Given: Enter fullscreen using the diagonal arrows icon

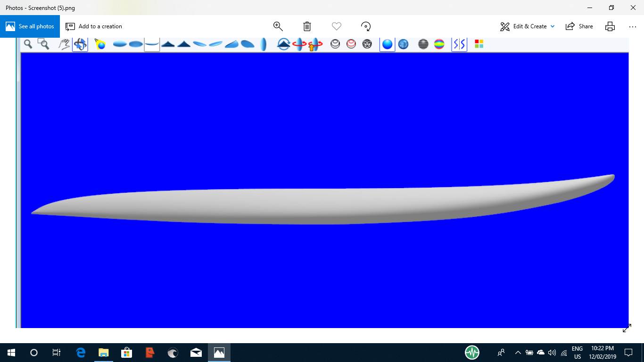Looking at the screenshot, I should (627, 329).
